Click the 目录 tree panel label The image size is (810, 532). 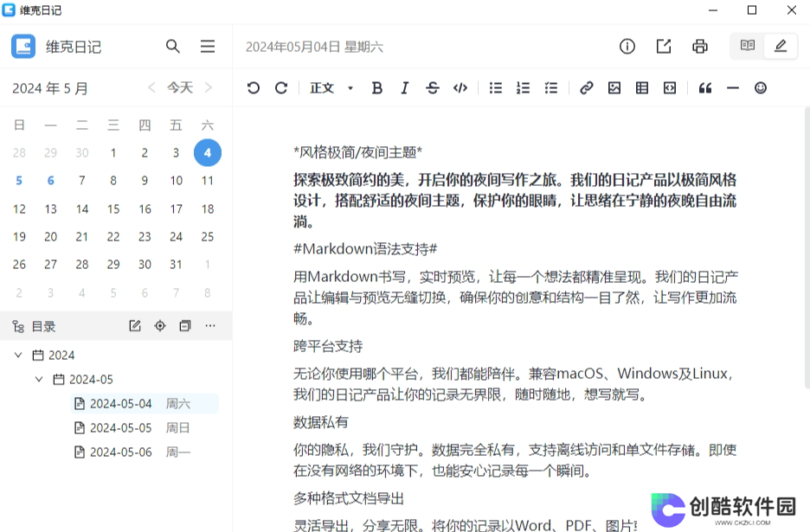coord(44,326)
